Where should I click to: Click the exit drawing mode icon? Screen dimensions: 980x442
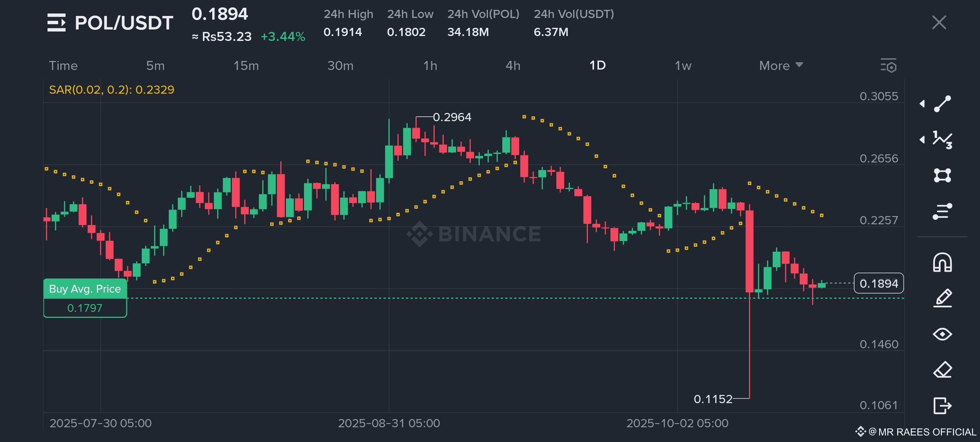(x=942, y=406)
